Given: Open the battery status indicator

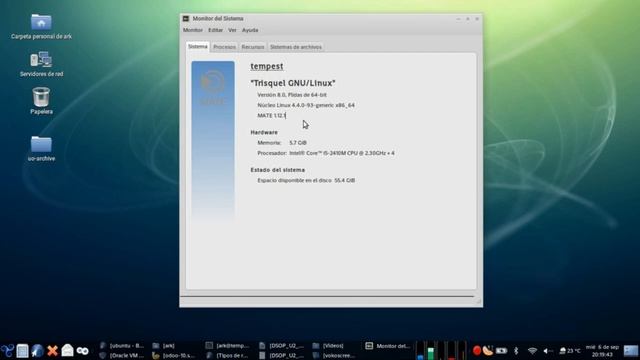Looking at the screenshot, I should (x=502, y=351).
